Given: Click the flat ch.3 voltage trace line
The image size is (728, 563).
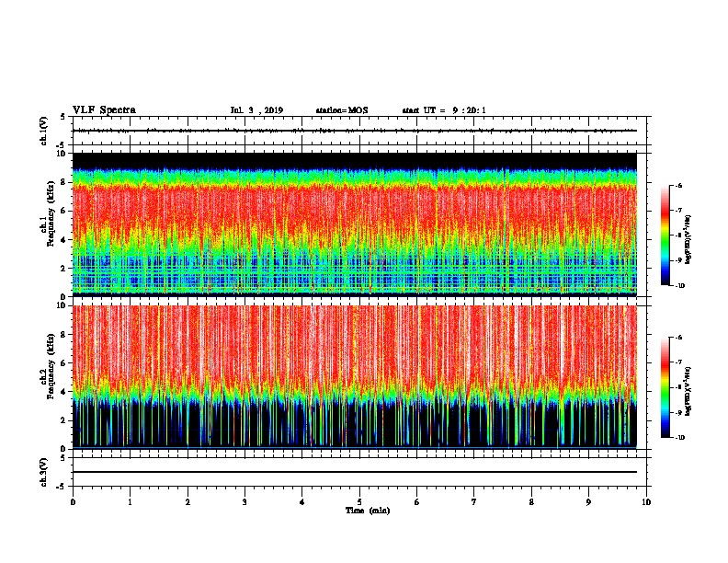Looking at the screenshot, I should click(355, 472).
